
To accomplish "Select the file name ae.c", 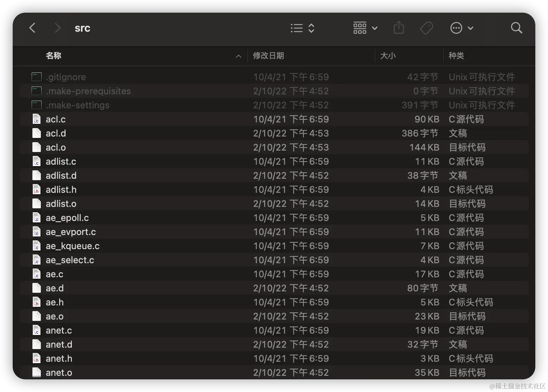I will (x=55, y=274).
